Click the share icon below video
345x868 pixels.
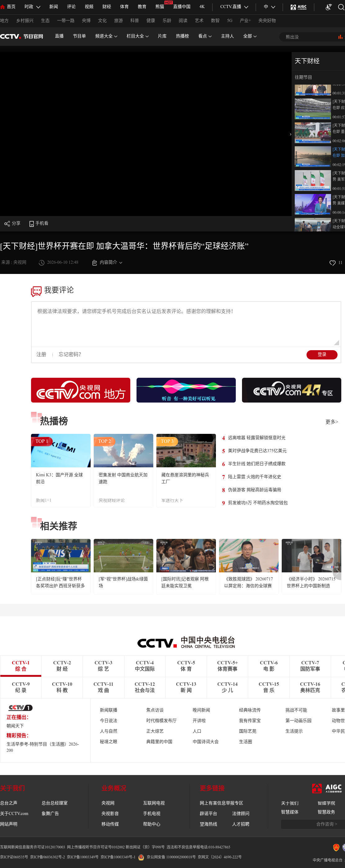(7, 224)
